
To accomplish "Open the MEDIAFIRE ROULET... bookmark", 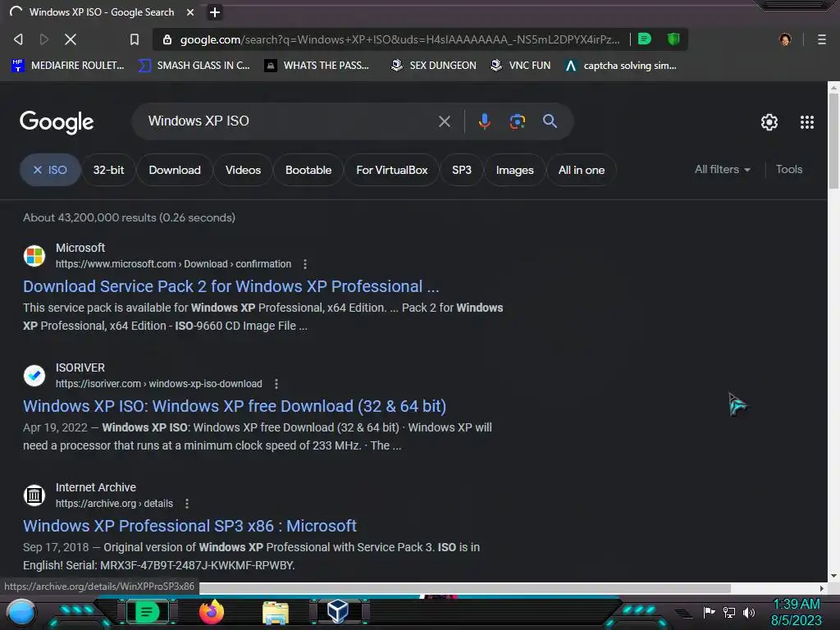I will tap(68, 66).
